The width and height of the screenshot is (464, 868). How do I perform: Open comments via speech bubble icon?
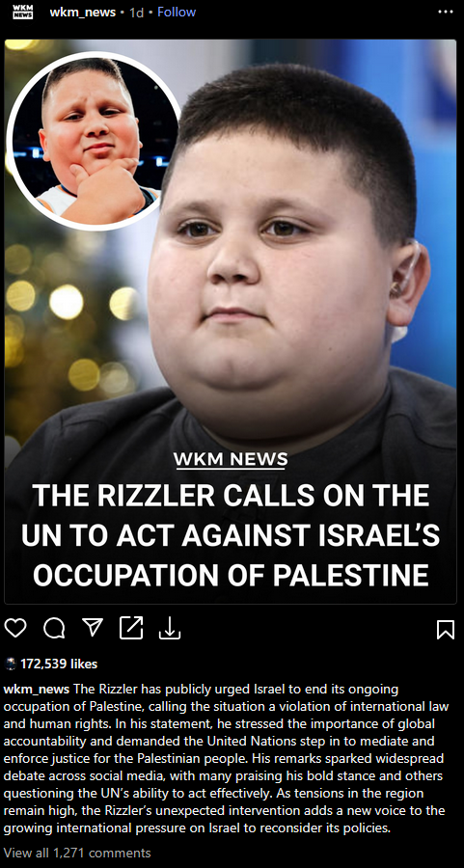pyautogui.click(x=54, y=628)
